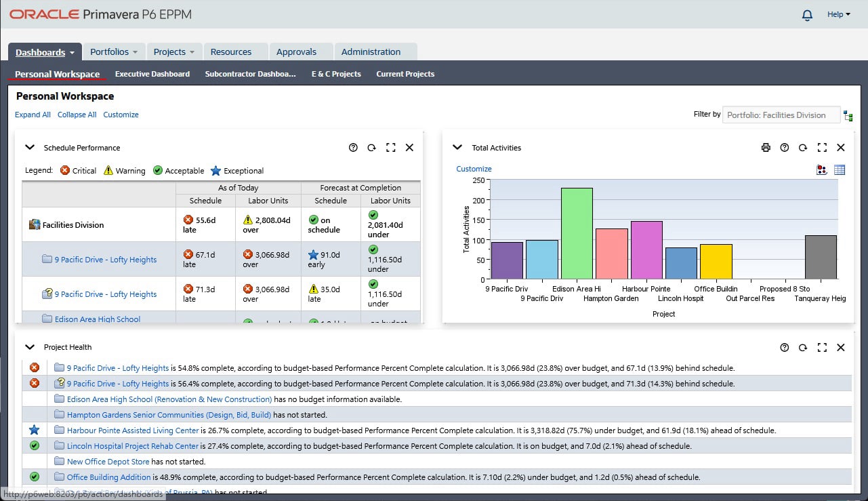This screenshot has width=868, height=501.
Task: Click the Filter by portfolio field
Action: (781, 115)
